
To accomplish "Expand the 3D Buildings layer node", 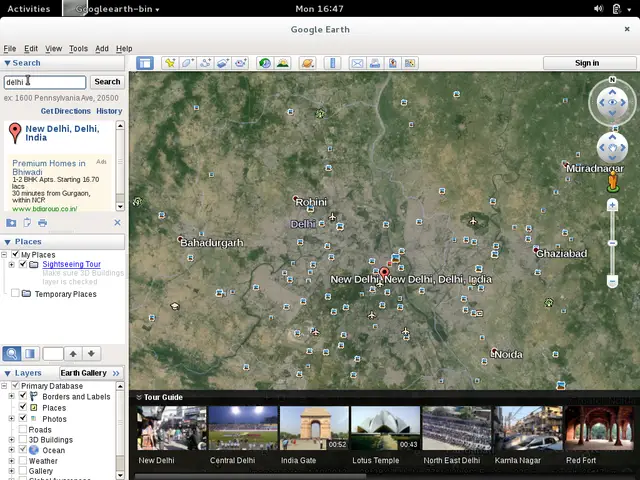I will coord(11,440).
